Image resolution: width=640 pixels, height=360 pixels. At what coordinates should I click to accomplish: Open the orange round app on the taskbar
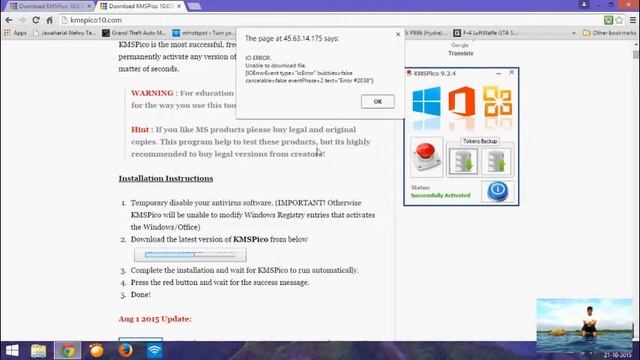(97, 351)
